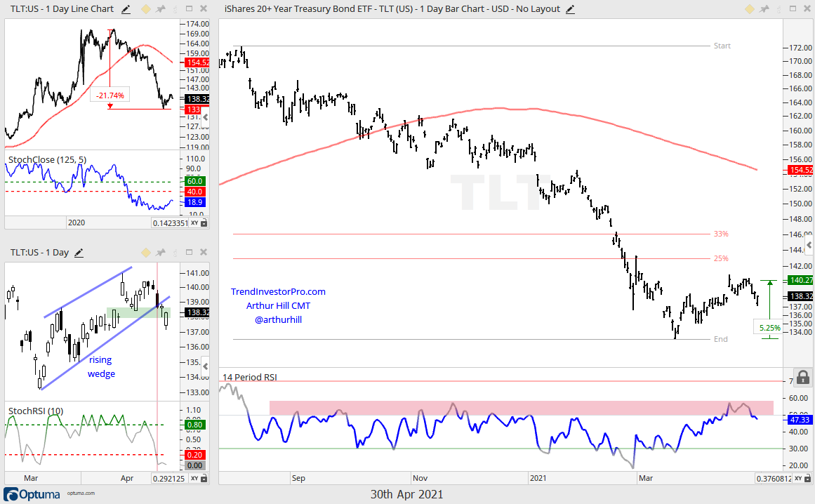Click the green 60.0 StochClose level label
Image resolution: width=815 pixels, height=504 pixels.
pos(195,181)
